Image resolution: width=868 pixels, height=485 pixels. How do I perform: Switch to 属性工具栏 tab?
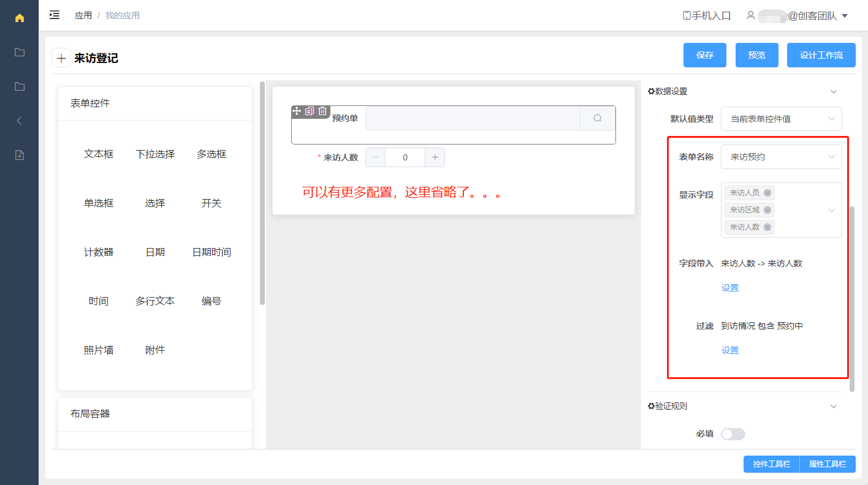(828, 464)
